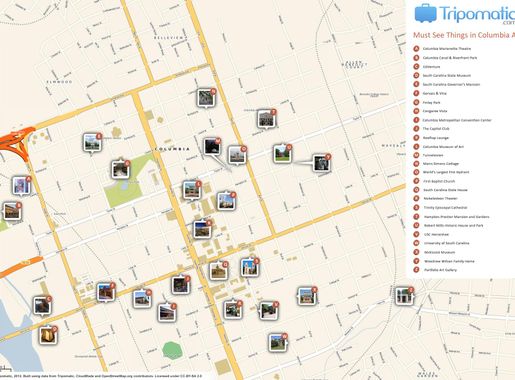Select 'McKissick Museum' legend entry

(439, 252)
